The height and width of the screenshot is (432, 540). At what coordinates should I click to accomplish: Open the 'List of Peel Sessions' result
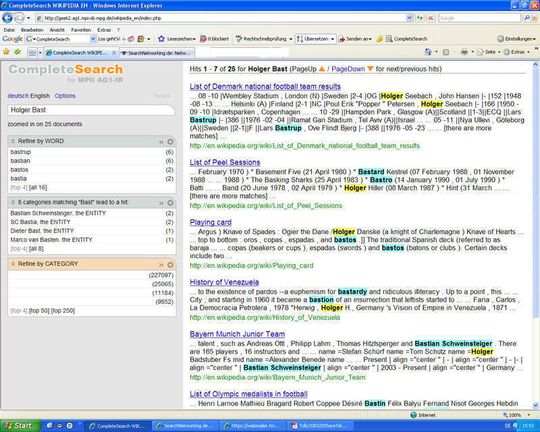tap(225, 162)
